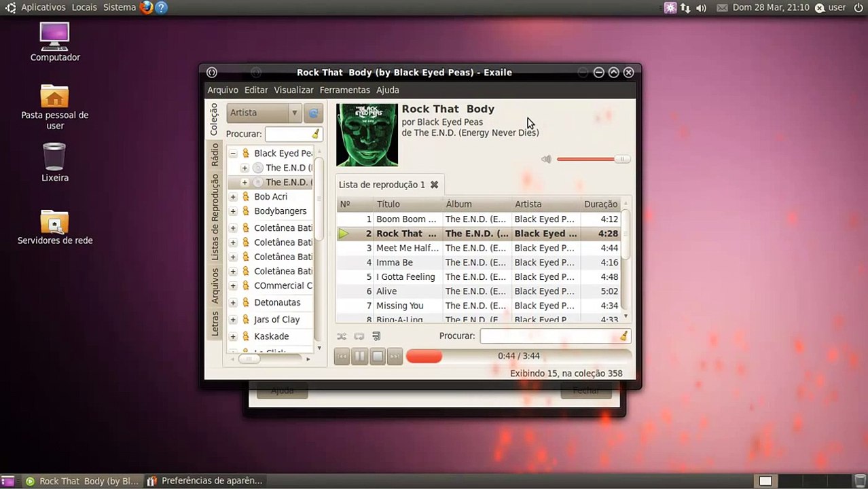Screen dimensions: 868x489
Task: Switch to the Listas de Reprodução side tab
Action: tap(214, 217)
